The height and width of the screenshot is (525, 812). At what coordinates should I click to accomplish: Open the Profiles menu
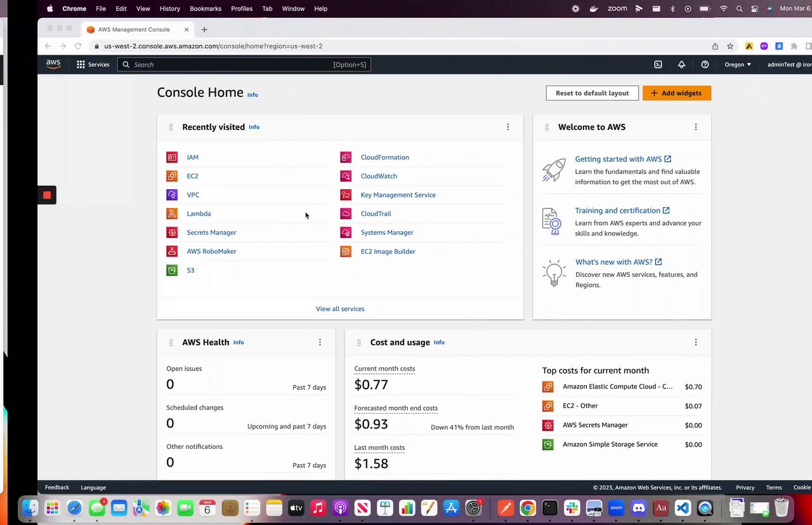(242, 9)
